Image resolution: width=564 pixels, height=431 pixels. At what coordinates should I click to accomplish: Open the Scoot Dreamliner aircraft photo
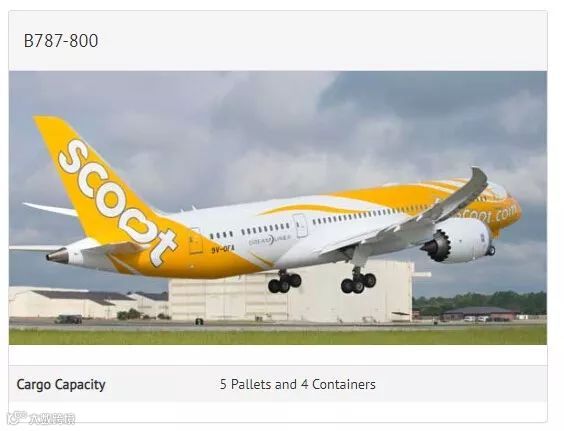point(278,208)
